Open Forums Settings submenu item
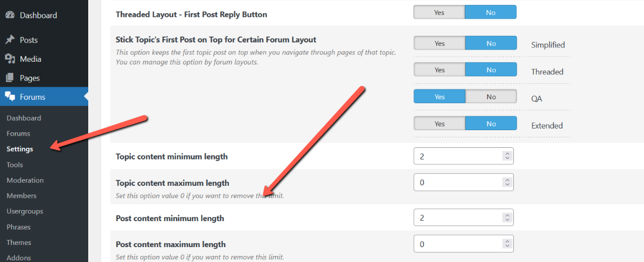This screenshot has height=262, width=644. [20, 149]
